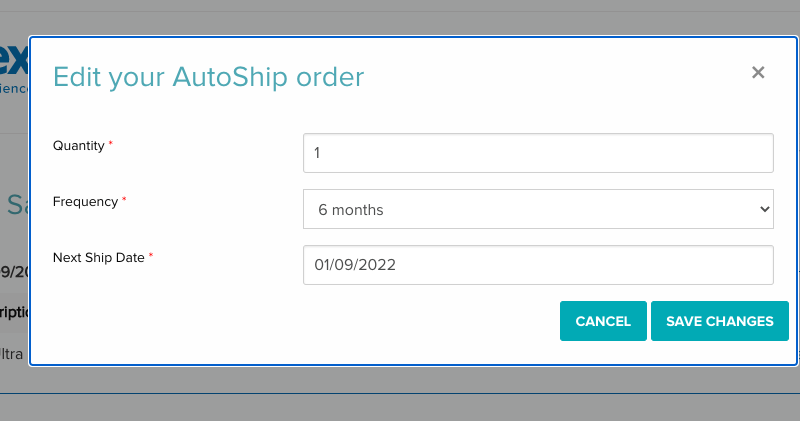
Task: Click the Quantity input field
Action: [538, 153]
